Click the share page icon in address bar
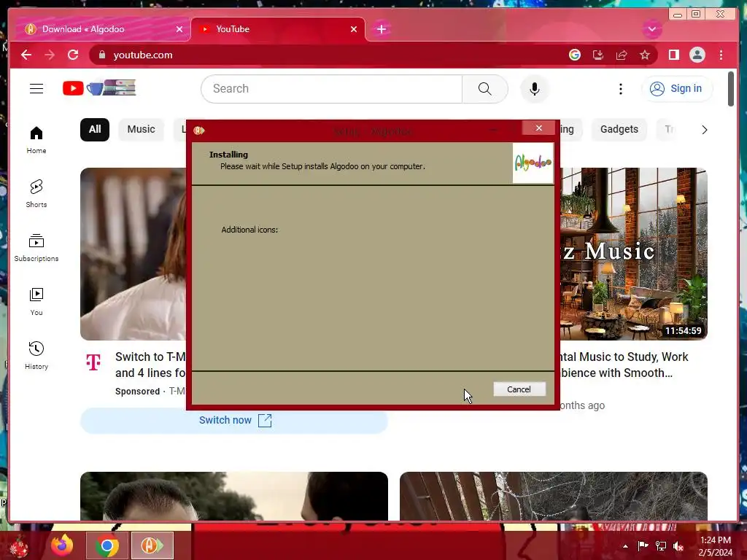 point(622,55)
